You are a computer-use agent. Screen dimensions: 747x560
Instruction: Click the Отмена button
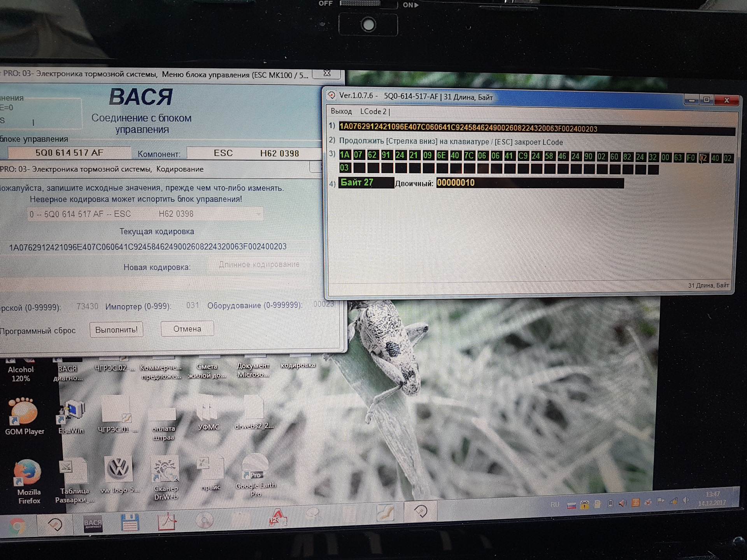click(x=187, y=329)
